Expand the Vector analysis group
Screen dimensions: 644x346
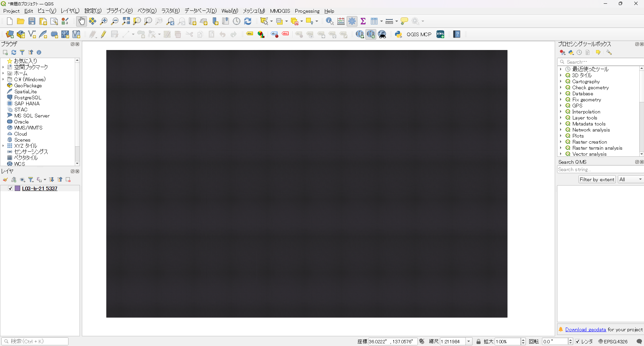pyautogui.click(x=560, y=154)
